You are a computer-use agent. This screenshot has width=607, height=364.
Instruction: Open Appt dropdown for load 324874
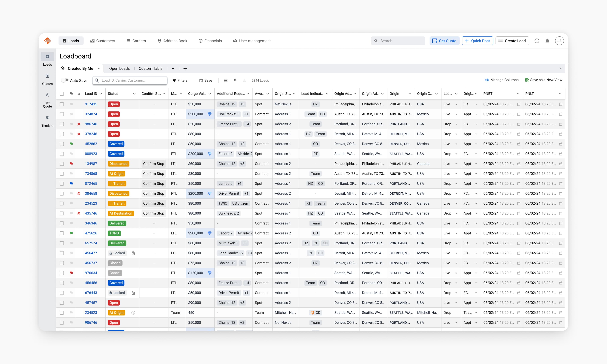tap(476, 114)
